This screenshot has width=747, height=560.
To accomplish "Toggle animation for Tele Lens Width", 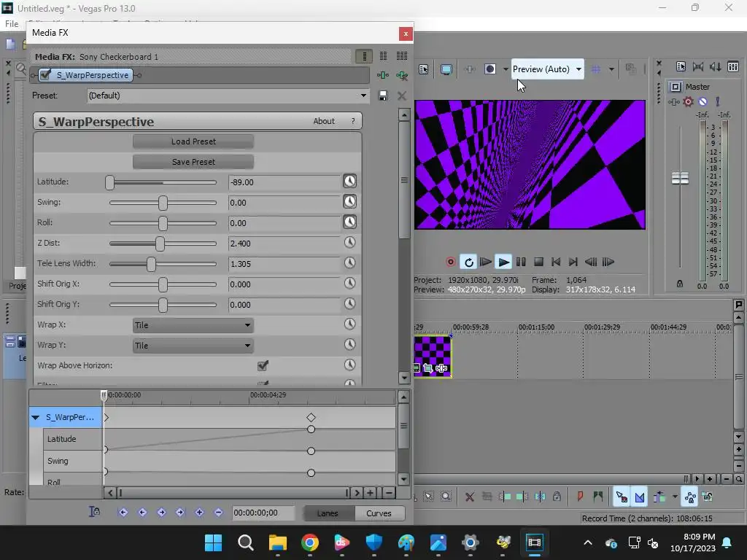I will coord(349,262).
